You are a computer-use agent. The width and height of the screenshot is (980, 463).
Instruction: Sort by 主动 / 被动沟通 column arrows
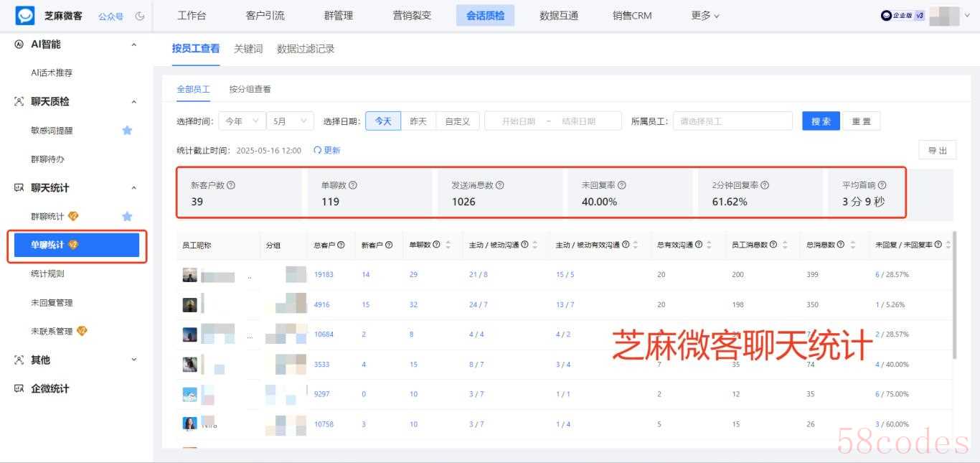[x=534, y=245]
